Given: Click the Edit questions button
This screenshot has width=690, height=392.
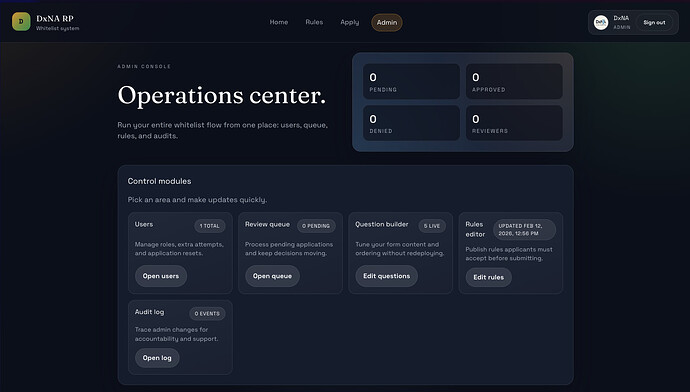Looking at the screenshot, I should point(386,276).
